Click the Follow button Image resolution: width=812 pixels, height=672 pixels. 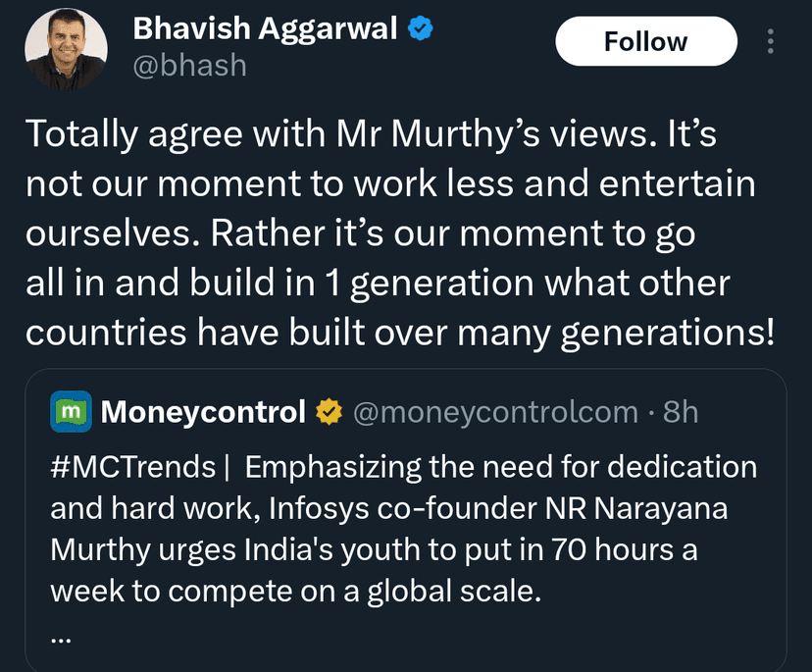coord(645,41)
